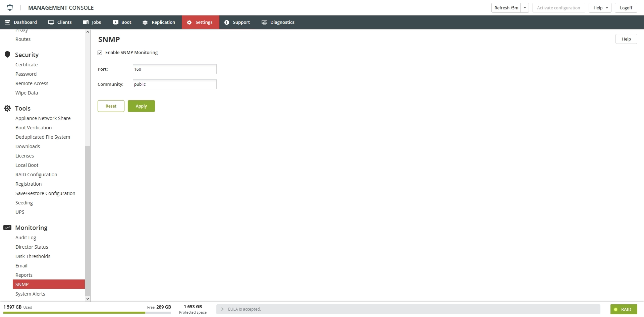Image resolution: width=644 pixels, height=317 pixels.
Task: Click the Boot icon in navigation bar
Action: coord(115,22)
